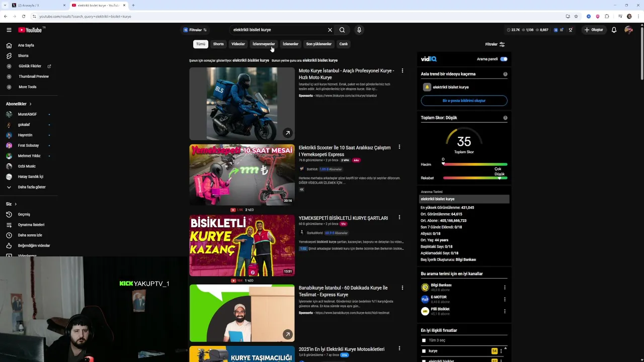Open the BİSİKLETLİ KURYE KAZANÇ thumbnail

click(x=242, y=245)
